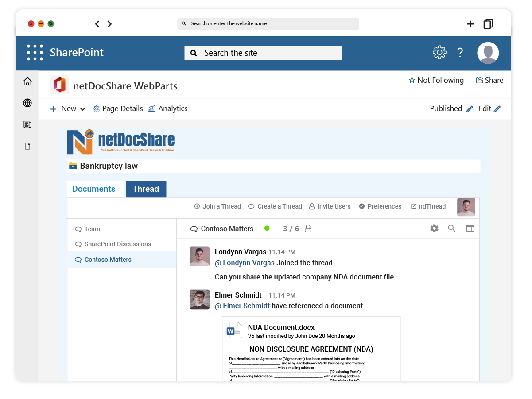Viewport: 532px width, 399px height.
Task: Open the help question mark
Action: tap(460, 53)
